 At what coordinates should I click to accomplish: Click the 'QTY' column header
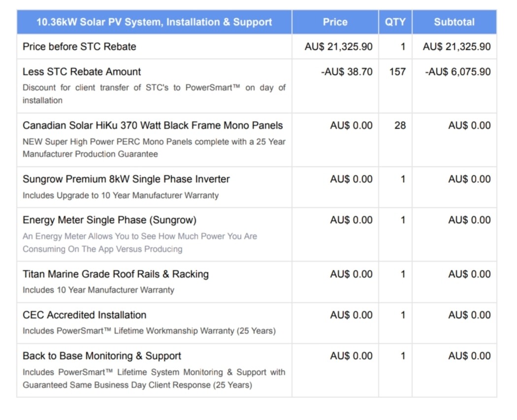(x=395, y=22)
